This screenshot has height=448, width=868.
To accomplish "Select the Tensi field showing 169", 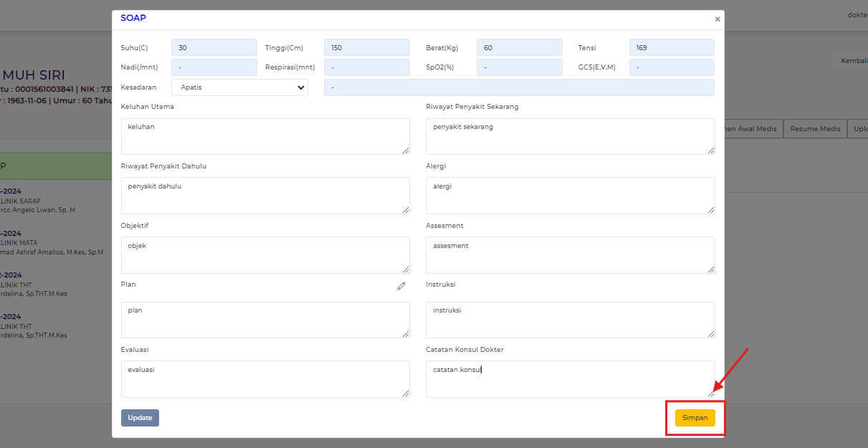I will click(671, 47).
